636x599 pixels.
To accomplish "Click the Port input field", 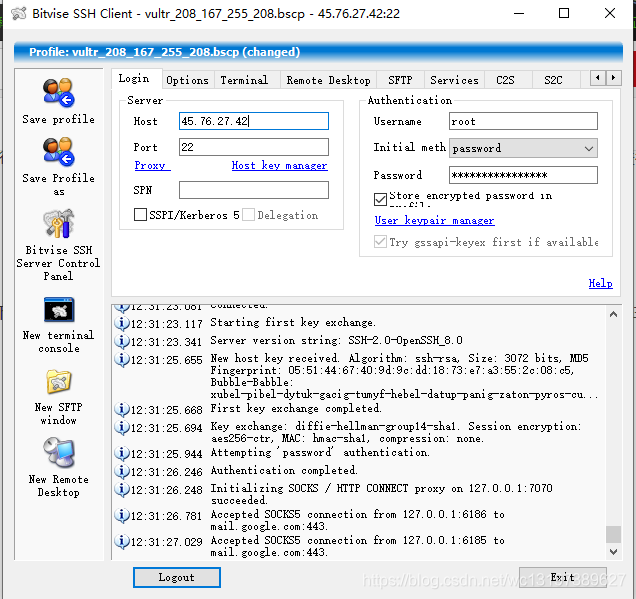I will coord(254,147).
